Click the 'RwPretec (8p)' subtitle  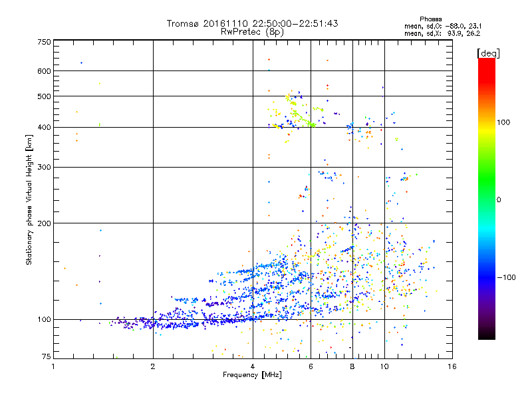tap(252, 32)
